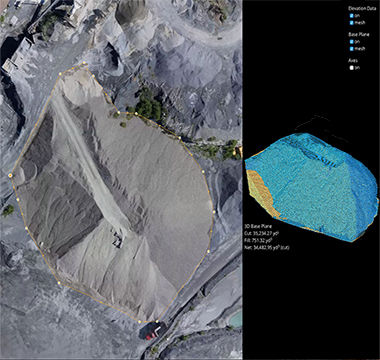Select the highlighted orange-ringed polygon vertex

(x=11, y=175)
